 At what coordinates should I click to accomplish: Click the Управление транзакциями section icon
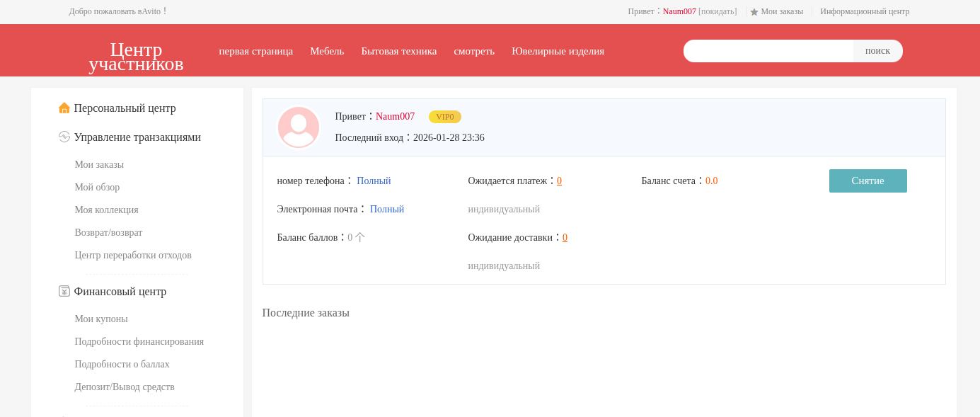point(64,137)
